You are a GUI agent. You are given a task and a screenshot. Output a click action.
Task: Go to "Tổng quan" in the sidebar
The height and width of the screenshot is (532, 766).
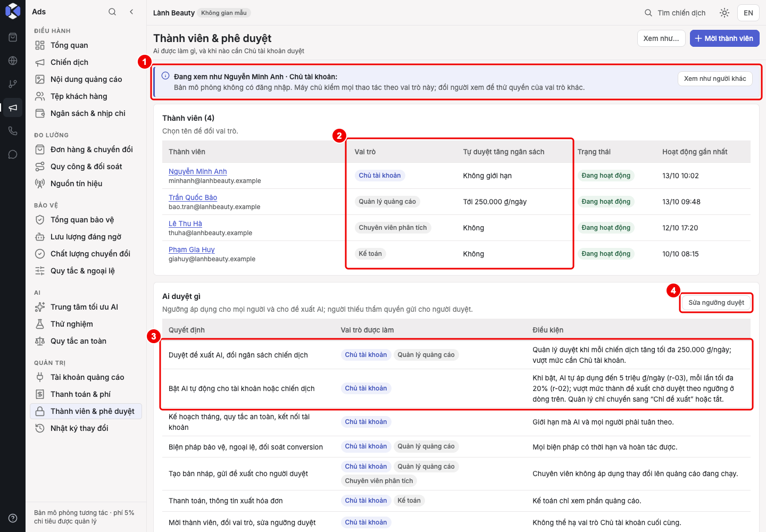(x=86, y=45)
